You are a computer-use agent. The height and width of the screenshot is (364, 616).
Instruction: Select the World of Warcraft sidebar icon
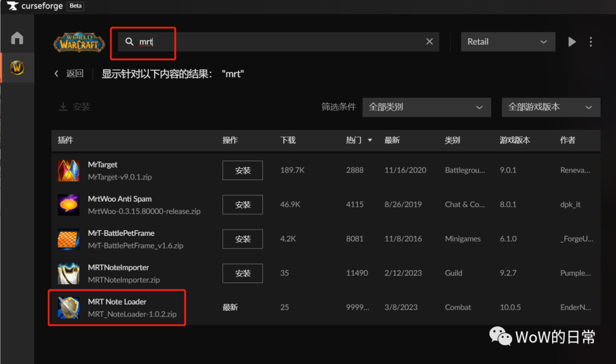(x=17, y=67)
